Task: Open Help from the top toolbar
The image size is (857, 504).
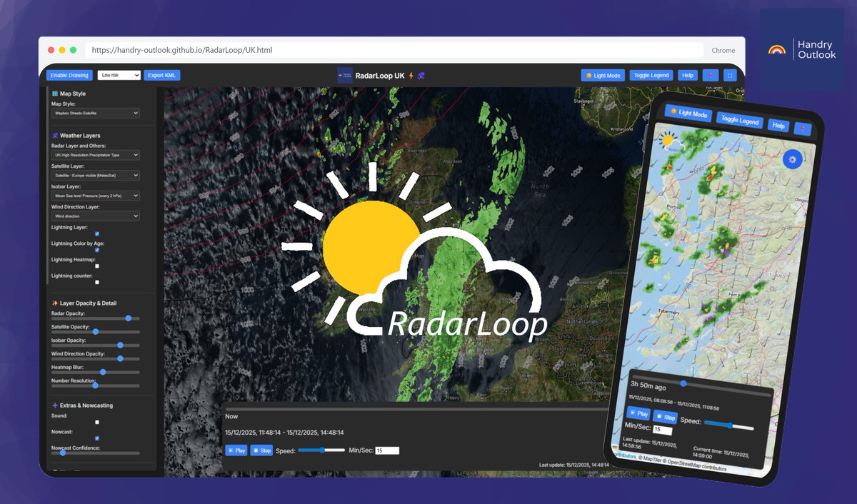Action: 687,75
